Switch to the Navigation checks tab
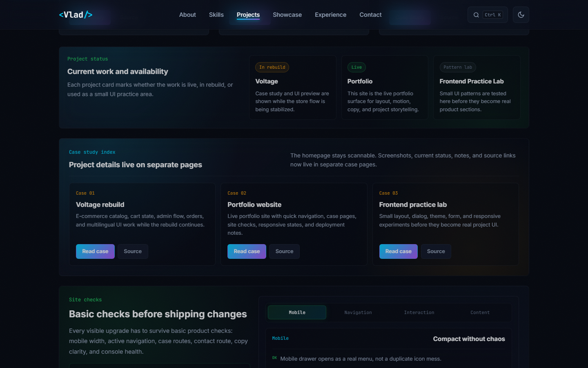588x368 pixels. click(x=358, y=312)
